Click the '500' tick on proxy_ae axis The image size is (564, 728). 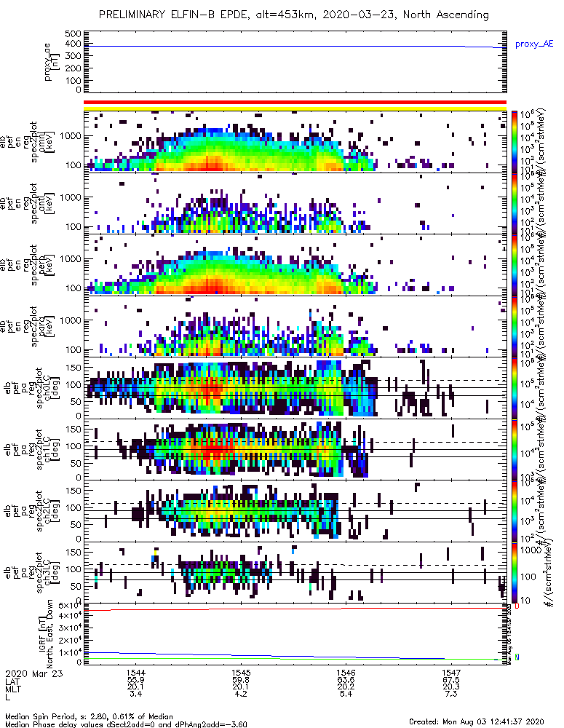(74, 34)
